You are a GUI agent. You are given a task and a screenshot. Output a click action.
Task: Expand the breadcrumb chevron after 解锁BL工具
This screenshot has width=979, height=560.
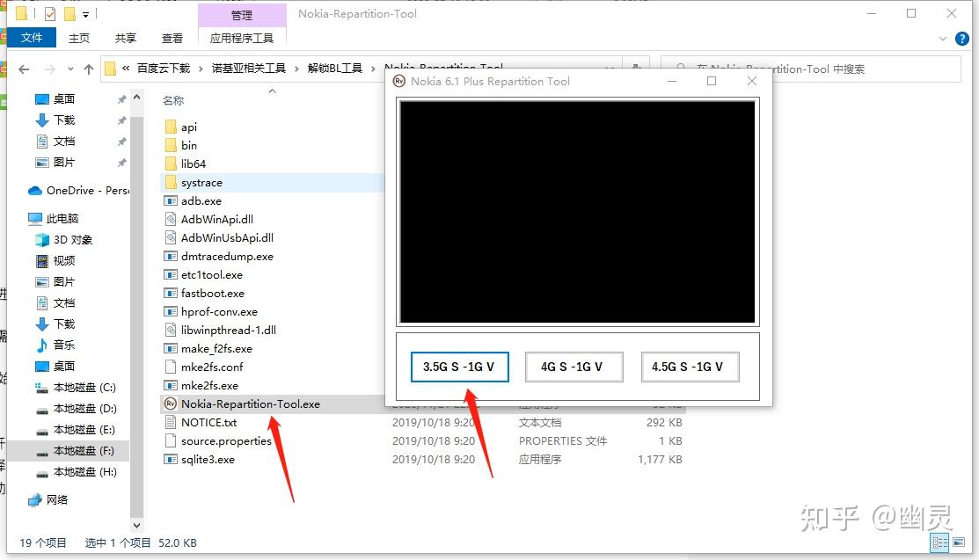coord(373,69)
